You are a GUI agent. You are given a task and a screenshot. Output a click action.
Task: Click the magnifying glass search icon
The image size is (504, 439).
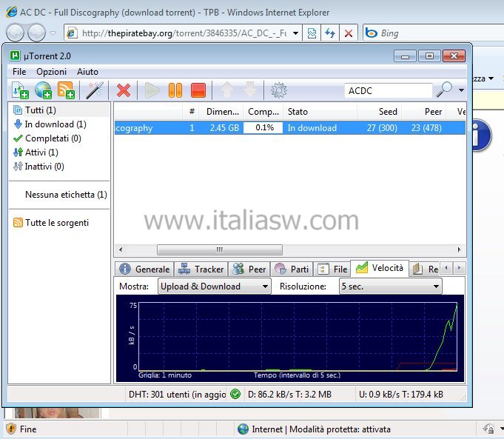click(444, 90)
